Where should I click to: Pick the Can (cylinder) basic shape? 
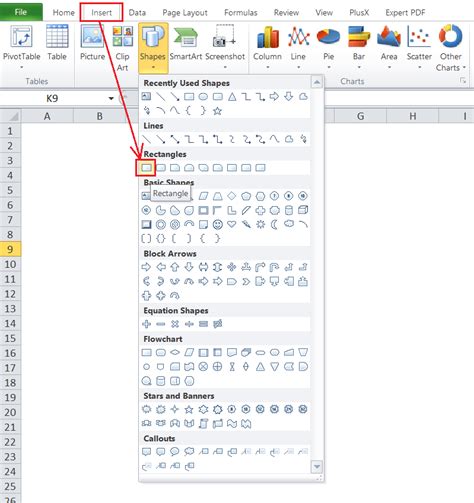(x=289, y=210)
